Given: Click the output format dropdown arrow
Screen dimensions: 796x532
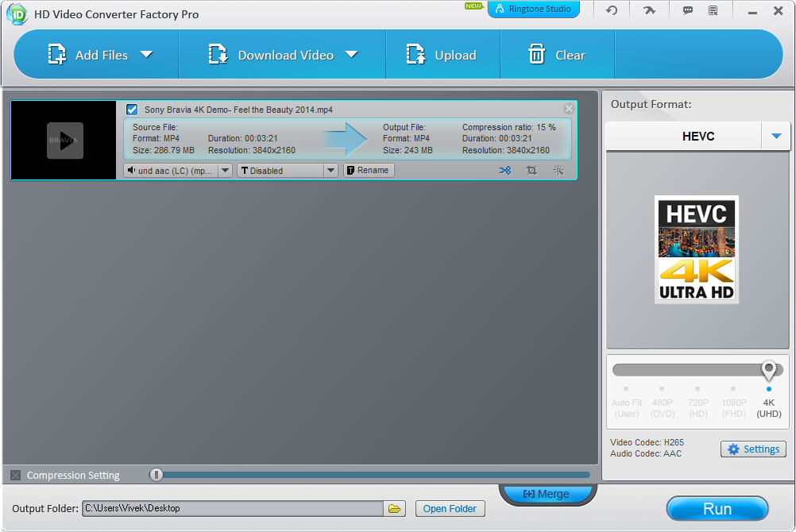Looking at the screenshot, I should click(775, 136).
